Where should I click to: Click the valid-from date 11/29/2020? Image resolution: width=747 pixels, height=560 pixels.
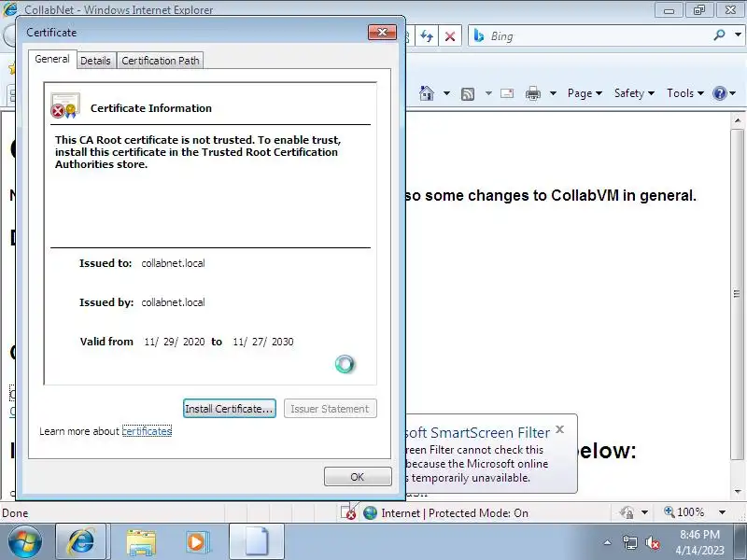[x=175, y=342]
